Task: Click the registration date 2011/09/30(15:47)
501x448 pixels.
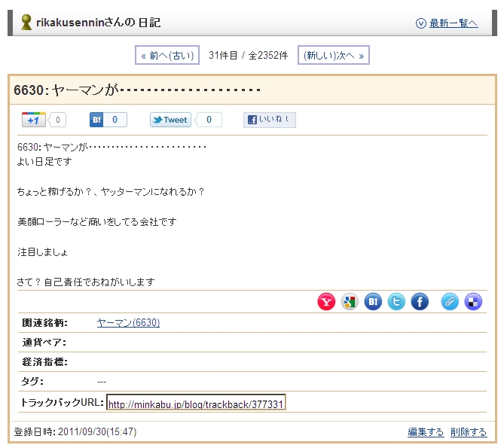Action: point(97,432)
